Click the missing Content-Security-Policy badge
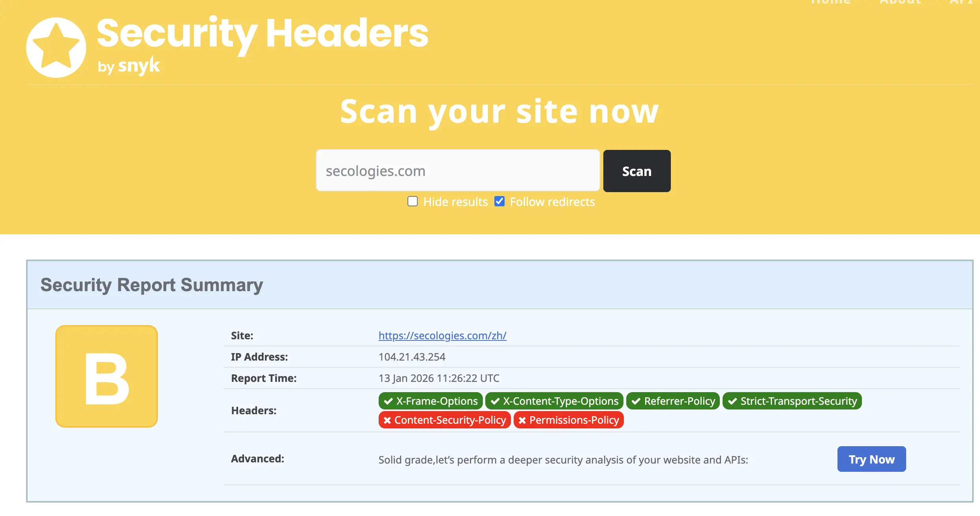This screenshot has width=980, height=516. (445, 420)
